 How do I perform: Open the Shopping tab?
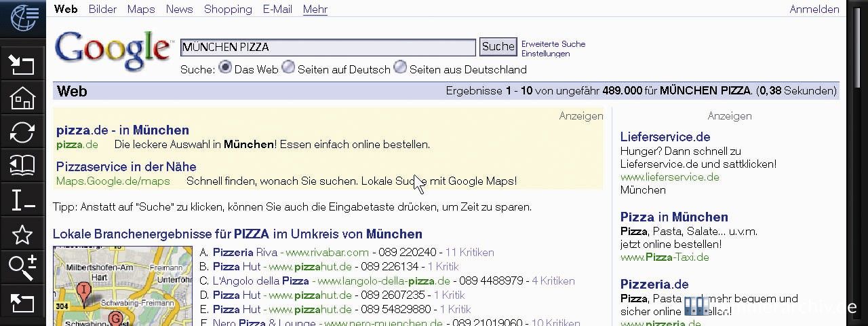click(228, 9)
